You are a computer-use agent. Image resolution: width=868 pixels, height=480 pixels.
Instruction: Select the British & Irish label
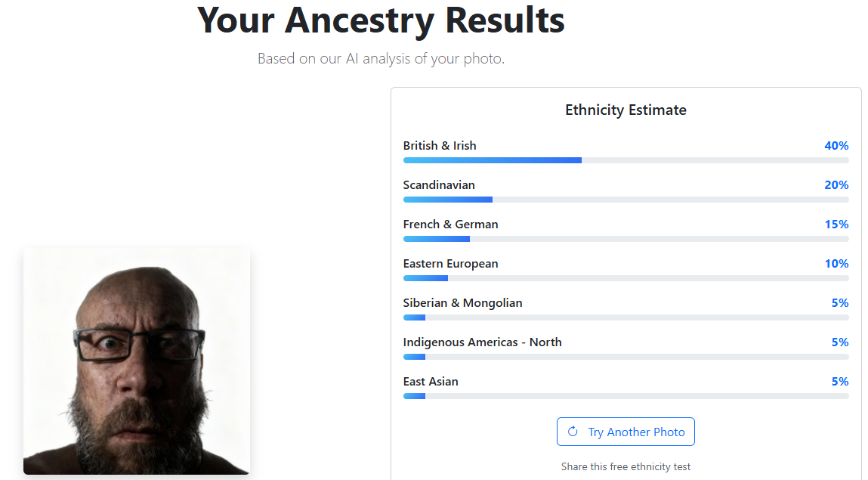click(440, 146)
